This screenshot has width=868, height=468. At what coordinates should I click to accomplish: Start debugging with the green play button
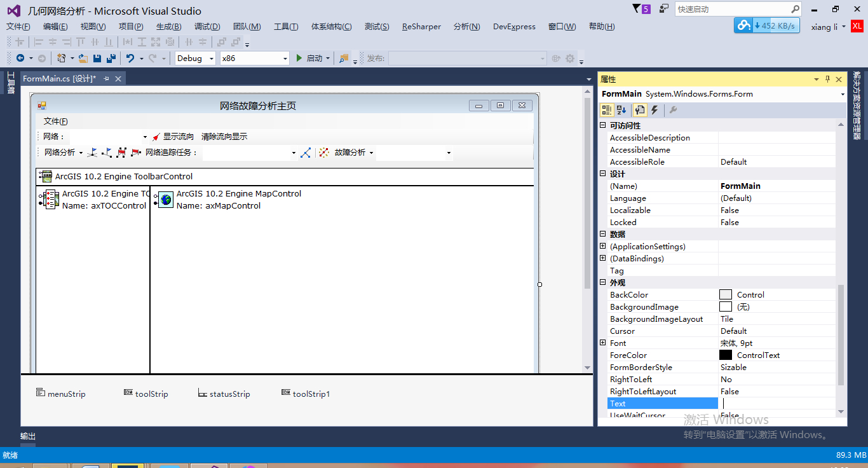tap(299, 59)
